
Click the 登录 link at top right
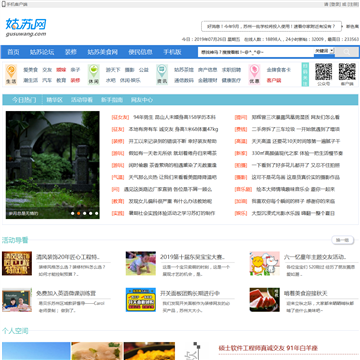pos(335,4)
